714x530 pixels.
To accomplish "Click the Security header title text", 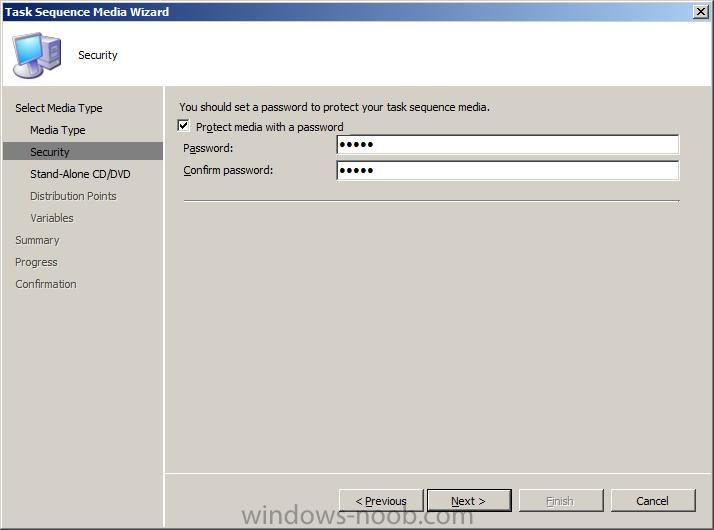I will (98, 55).
